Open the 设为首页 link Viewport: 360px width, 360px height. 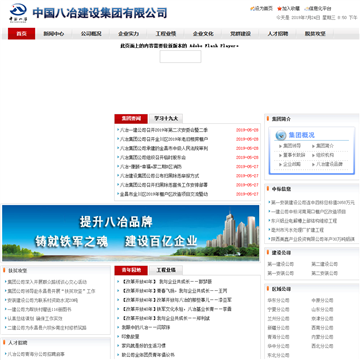[264, 9]
